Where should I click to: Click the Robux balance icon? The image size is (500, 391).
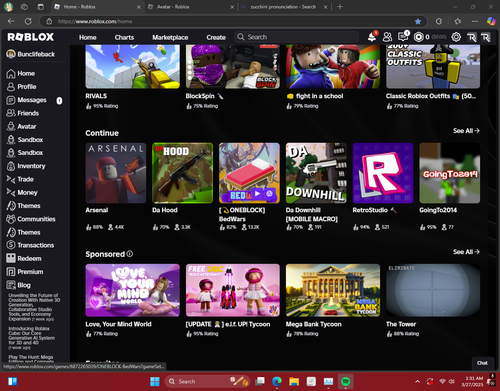pos(419,37)
